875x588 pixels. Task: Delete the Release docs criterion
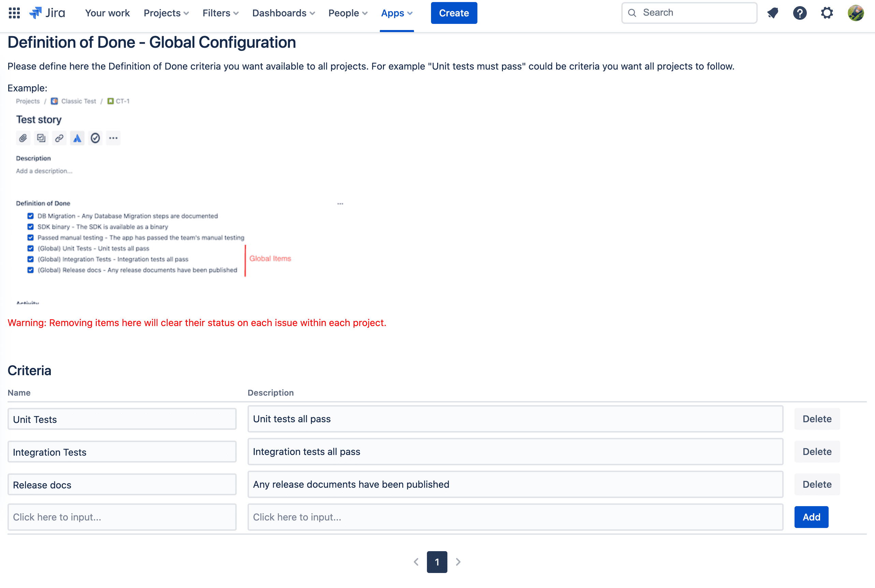pyautogui.click(x=816, y=484)
